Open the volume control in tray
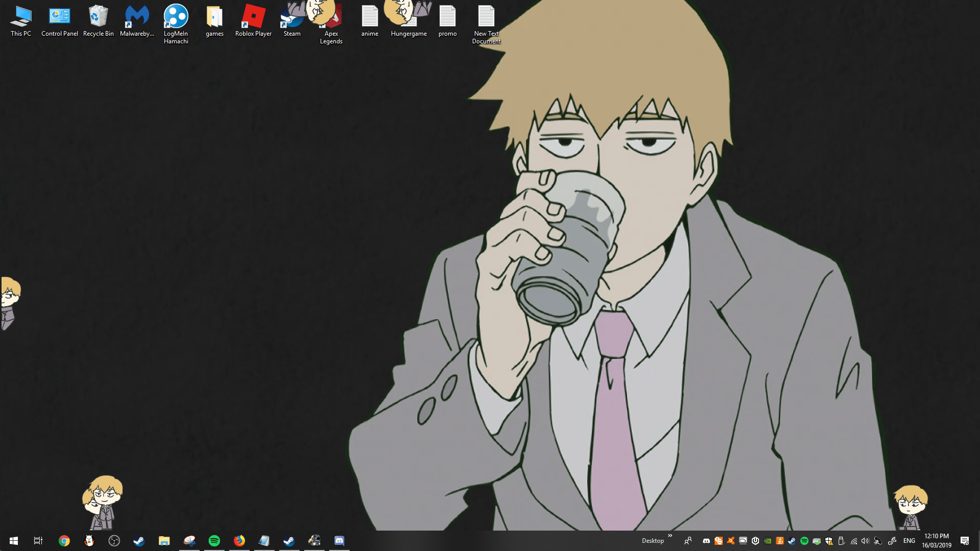Screen dimensions: 980x551 pyautogui.click(x=865, y=541)
